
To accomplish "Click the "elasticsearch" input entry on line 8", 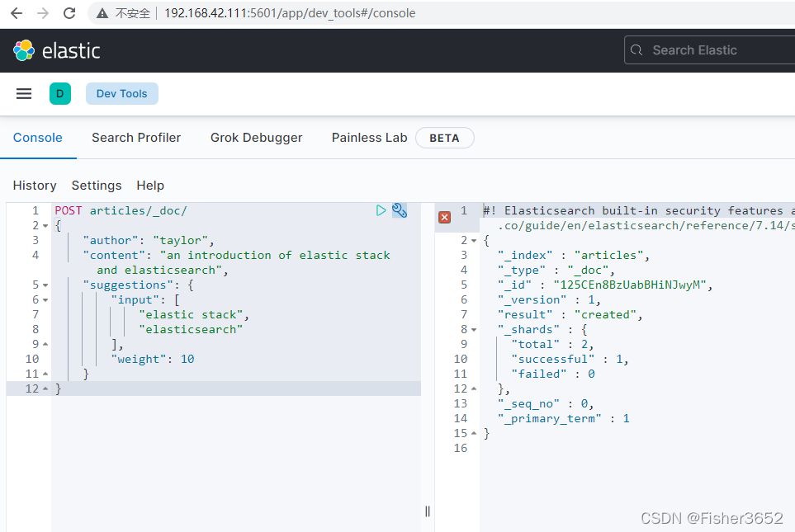I will point(192,329).
